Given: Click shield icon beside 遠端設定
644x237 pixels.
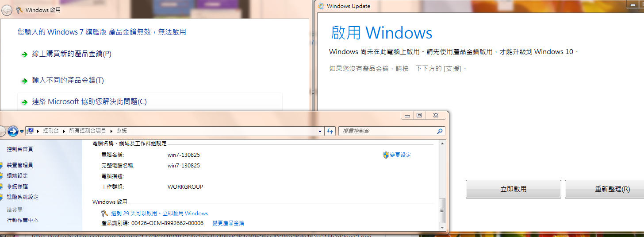Looking at the screenshot, I should point(1,176).
